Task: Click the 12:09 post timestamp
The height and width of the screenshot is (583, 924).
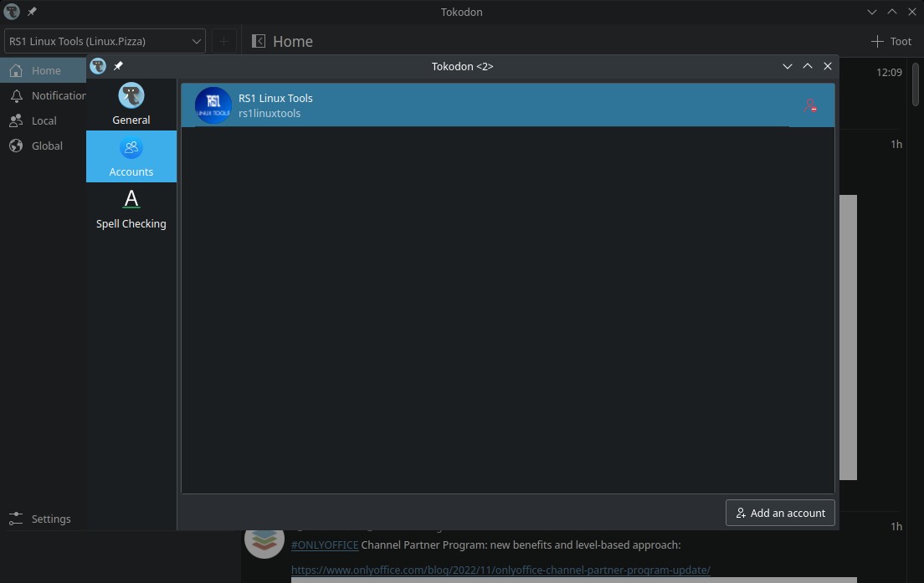Action: click(889, 73)
